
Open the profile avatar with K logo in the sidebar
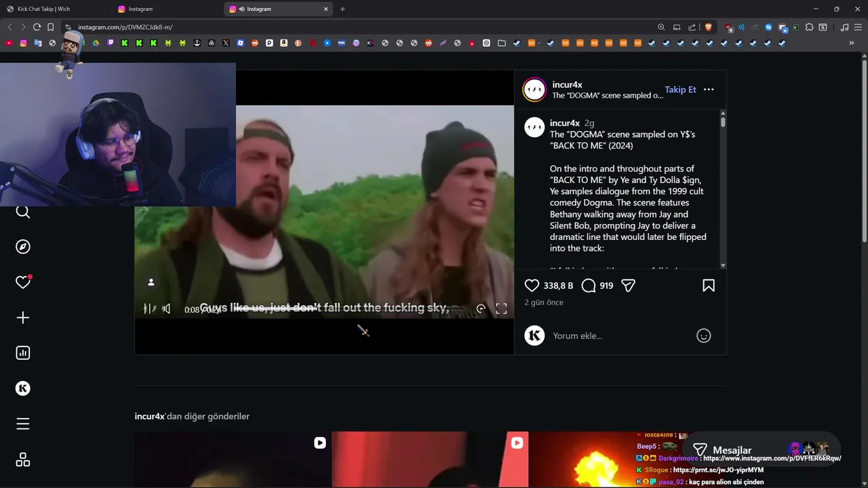click(x=23, y=388)
